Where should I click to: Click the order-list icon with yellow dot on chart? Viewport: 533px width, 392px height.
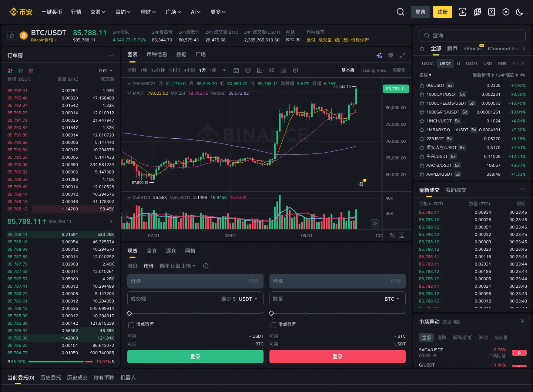point(361,184)
